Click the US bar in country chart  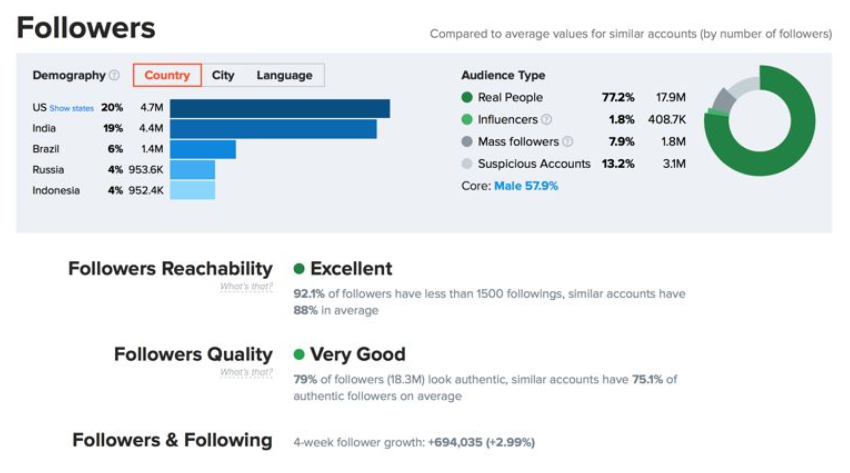[x=280, y=108]
